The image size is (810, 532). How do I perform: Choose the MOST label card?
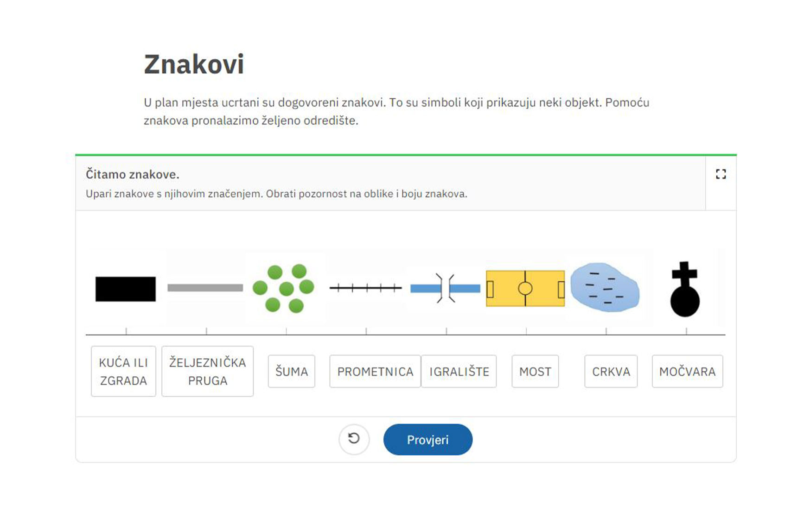coord(535,371)
